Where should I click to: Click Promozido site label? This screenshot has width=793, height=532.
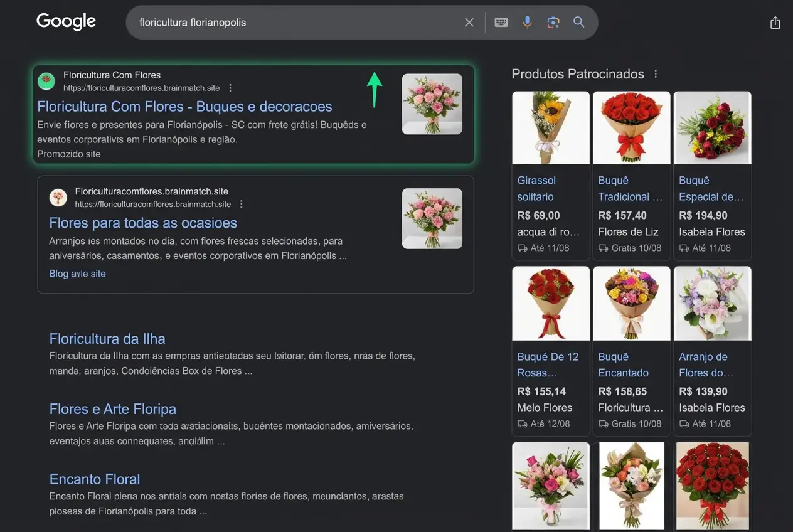(69, 154)
